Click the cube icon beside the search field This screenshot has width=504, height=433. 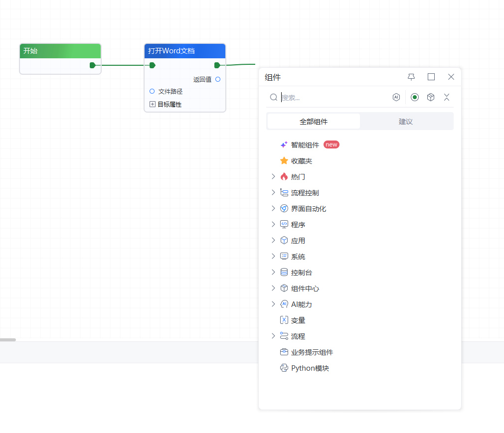click(431, 97)
